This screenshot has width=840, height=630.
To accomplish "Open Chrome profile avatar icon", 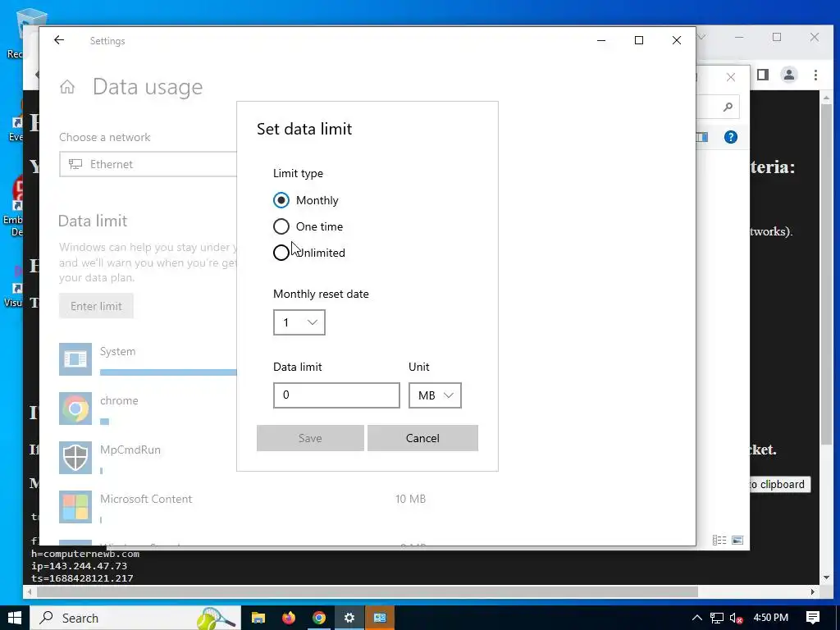I will point(789,75).
